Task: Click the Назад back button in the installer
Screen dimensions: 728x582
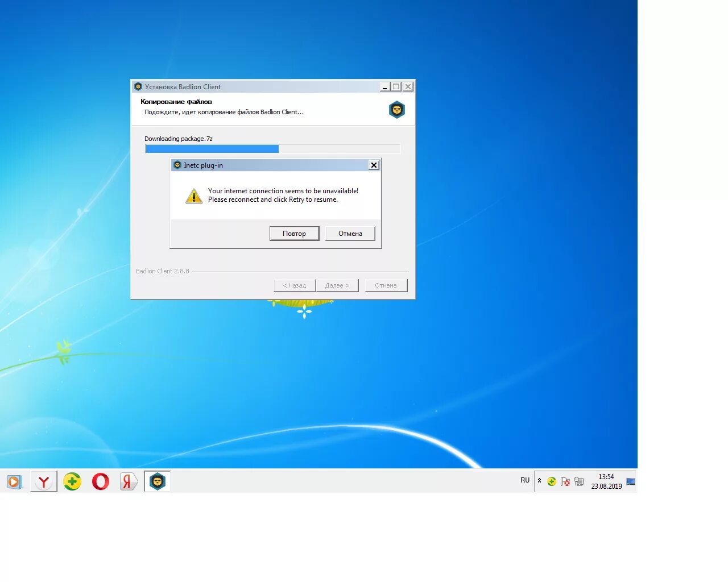Action: click(295, 285)
